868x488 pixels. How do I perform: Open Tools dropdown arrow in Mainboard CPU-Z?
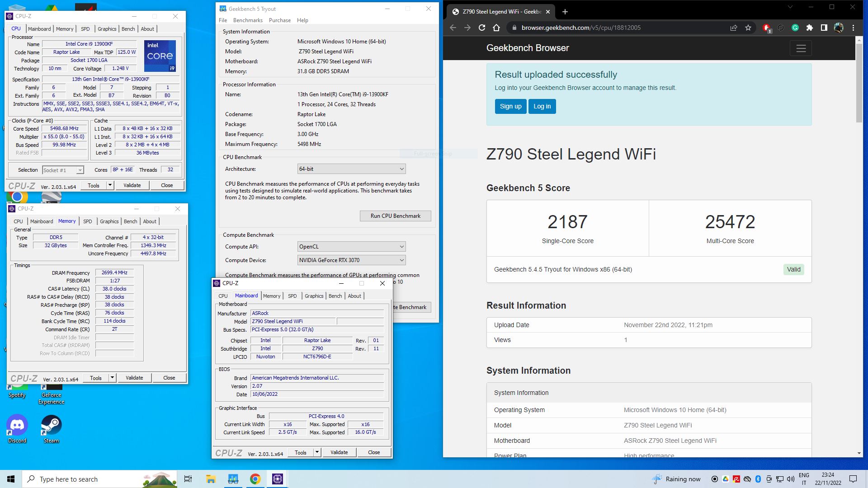[317, 452]
